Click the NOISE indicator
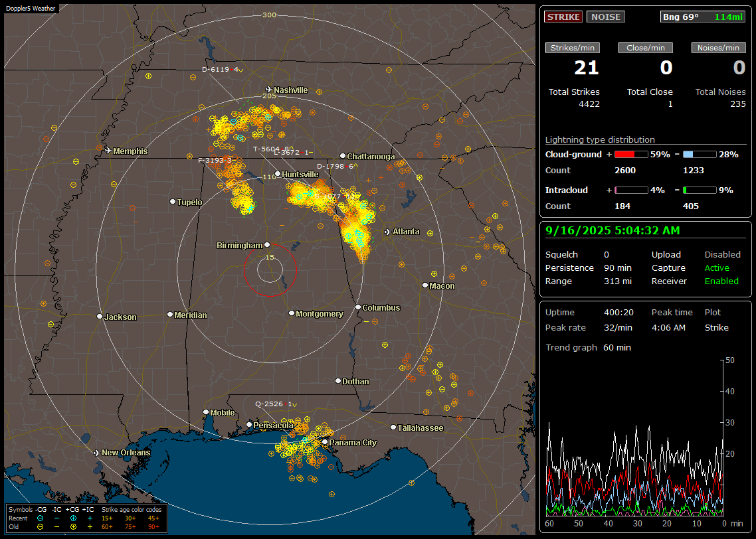Screen dimensions: 756x539 [x=606, y=17]
